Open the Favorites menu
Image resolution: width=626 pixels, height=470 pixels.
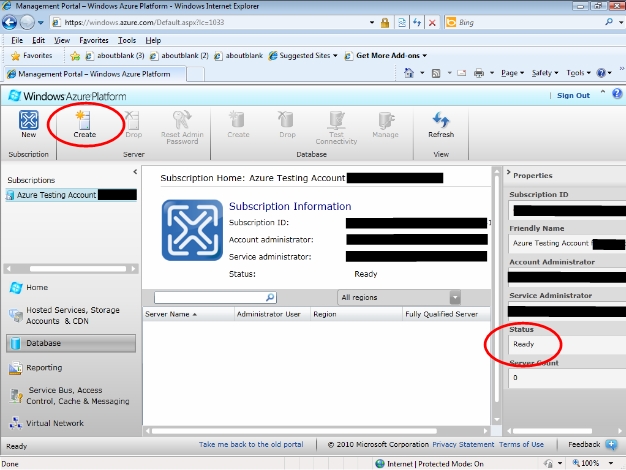tap(94, 40)
